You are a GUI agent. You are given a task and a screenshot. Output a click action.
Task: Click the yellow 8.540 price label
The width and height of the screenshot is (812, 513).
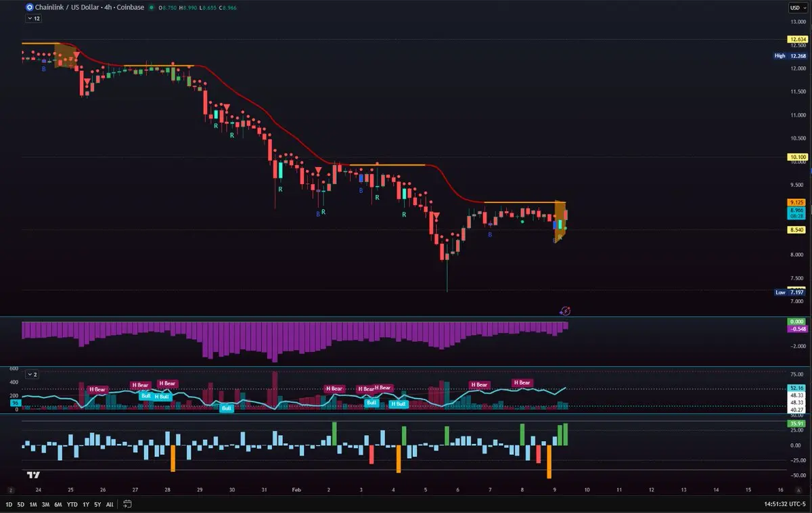(x=795, y=230)
